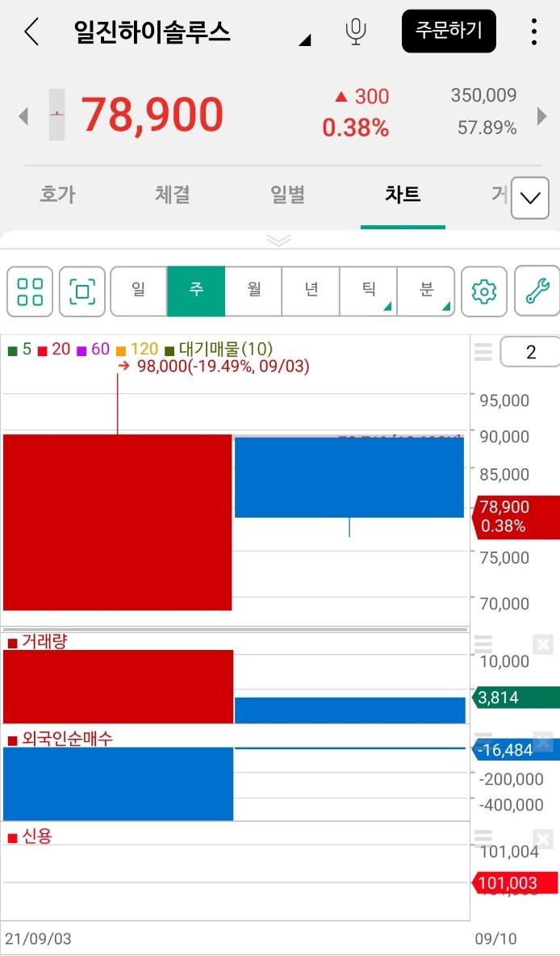Tap the 신용 indicator label
Viewport: 560px width, 956px height.
click(30, 836)
